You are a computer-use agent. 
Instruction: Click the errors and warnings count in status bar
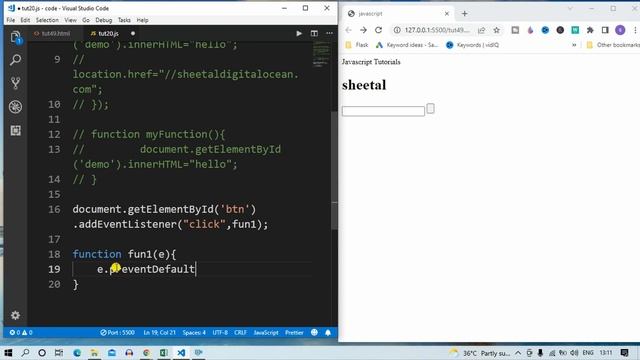click(21, 333)
